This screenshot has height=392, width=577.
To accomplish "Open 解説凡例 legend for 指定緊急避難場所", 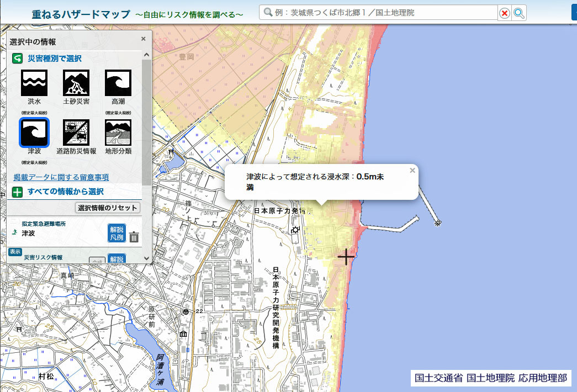I will 117,234.
